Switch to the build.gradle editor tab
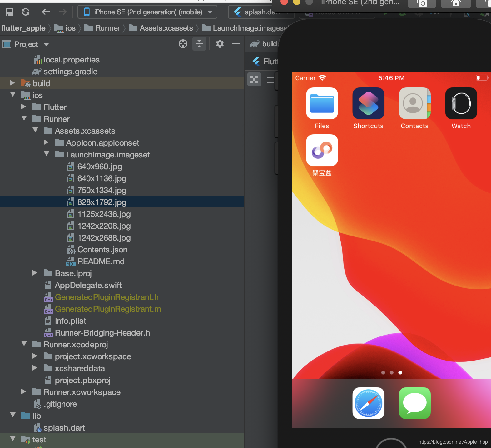The height and width of the screenshot is (448, 491). 264,44
